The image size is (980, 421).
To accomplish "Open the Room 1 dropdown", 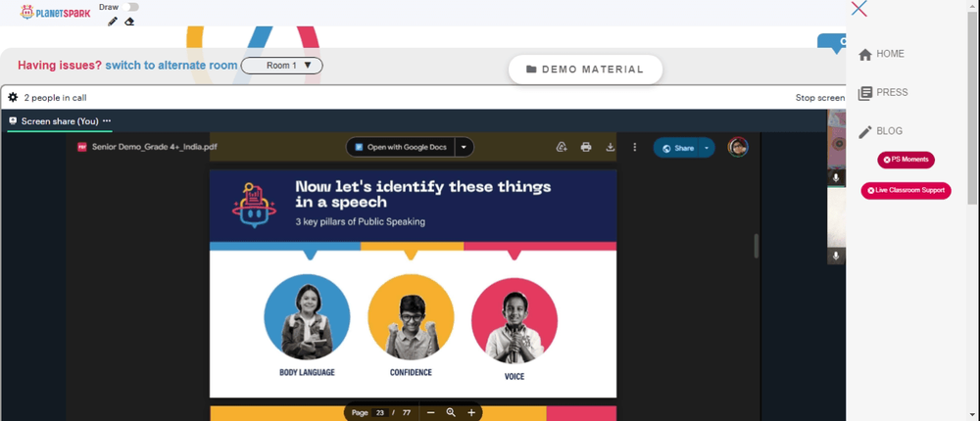I will click(x=282, y=66).
